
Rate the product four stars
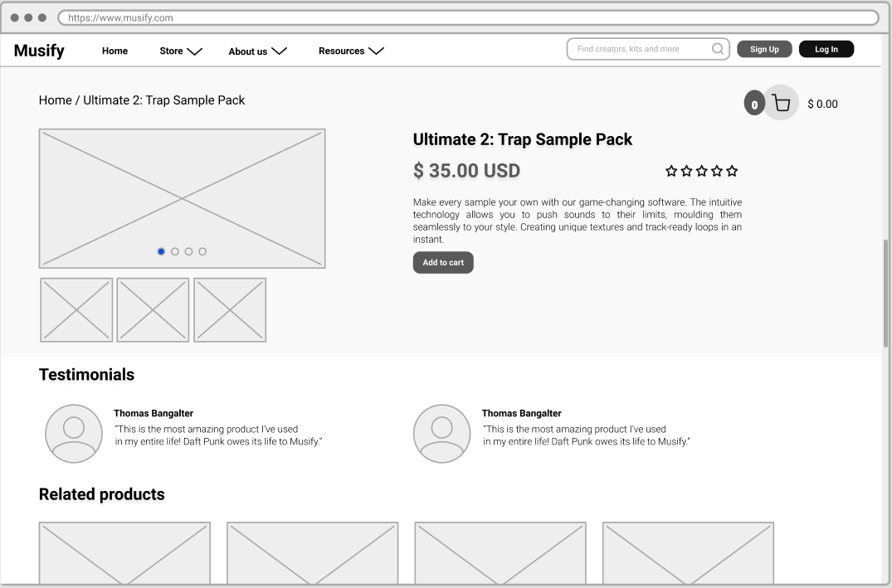point(717,171)
